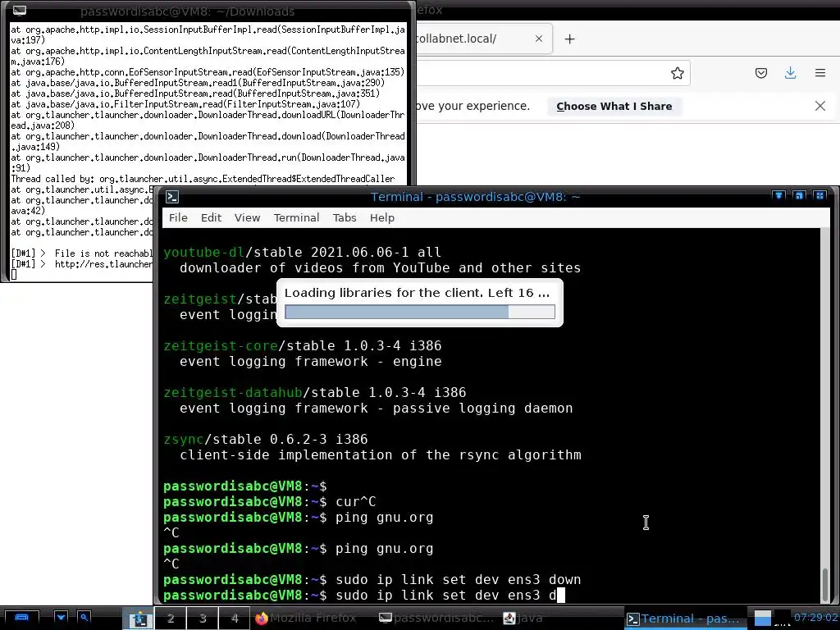Screen dimensions: 840x630
Task: Switch to workspace 2 in the pager
Action: click(x=171, y=619)
